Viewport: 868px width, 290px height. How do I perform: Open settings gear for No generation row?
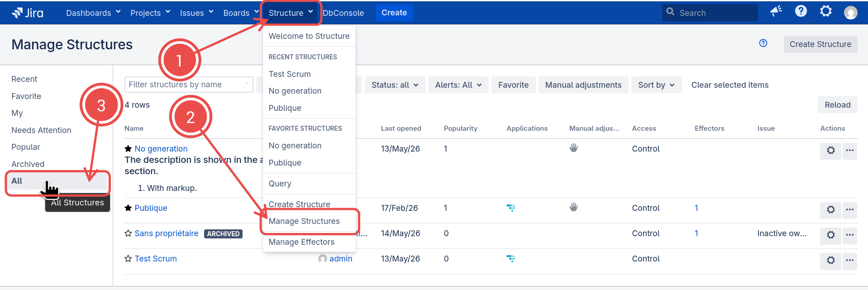click(x=831, y=151)
